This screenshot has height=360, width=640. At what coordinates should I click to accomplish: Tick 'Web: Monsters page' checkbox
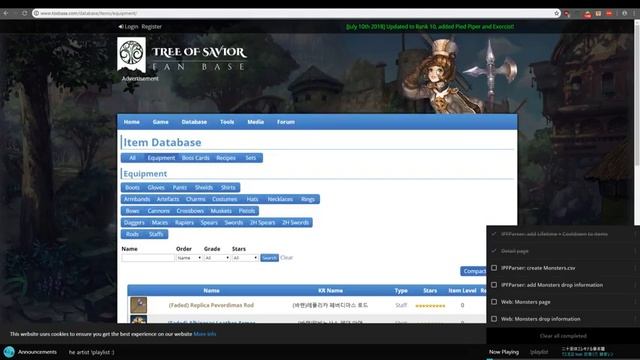[x=494, y=302]
